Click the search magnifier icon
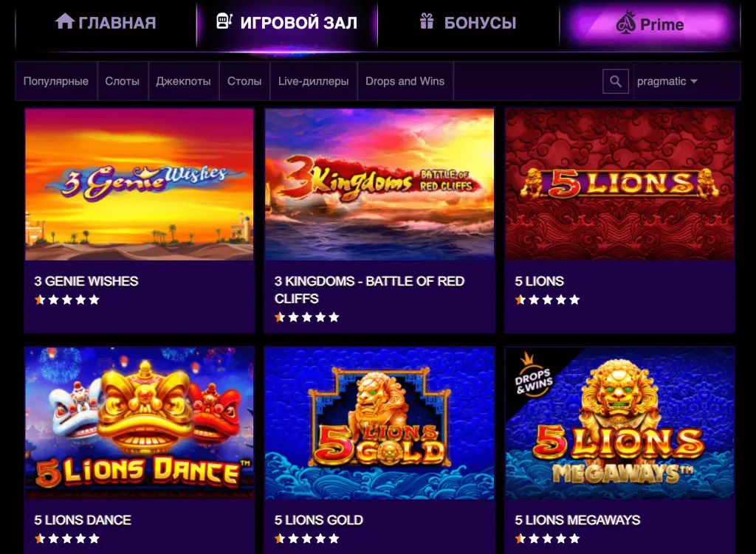This screenshot has height=554, width=756. 615,81
